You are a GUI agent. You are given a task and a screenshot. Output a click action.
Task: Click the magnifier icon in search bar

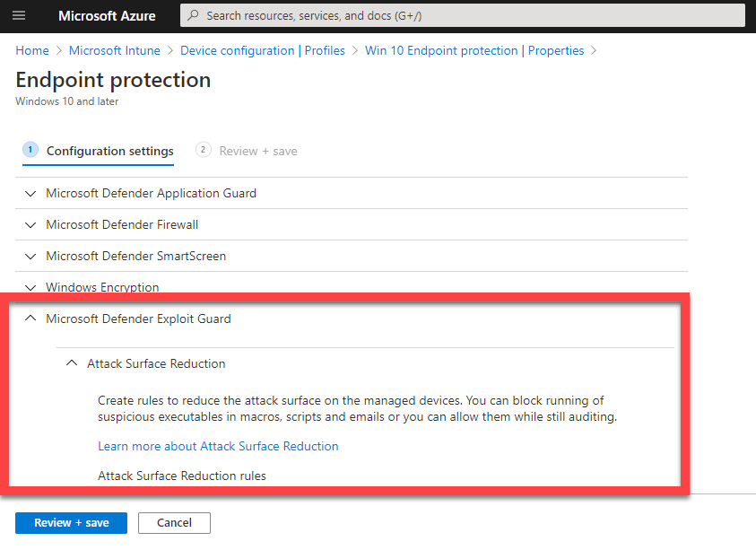[x=193, y=16]
